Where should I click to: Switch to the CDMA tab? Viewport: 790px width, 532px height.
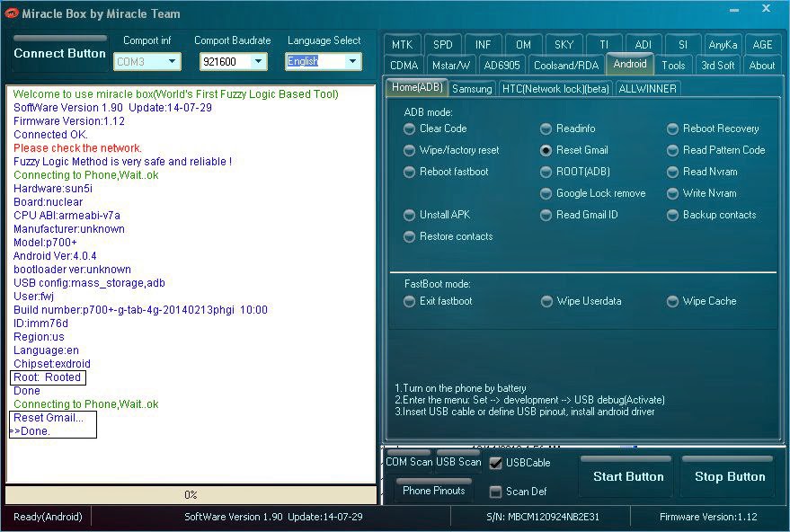[404, 66]
